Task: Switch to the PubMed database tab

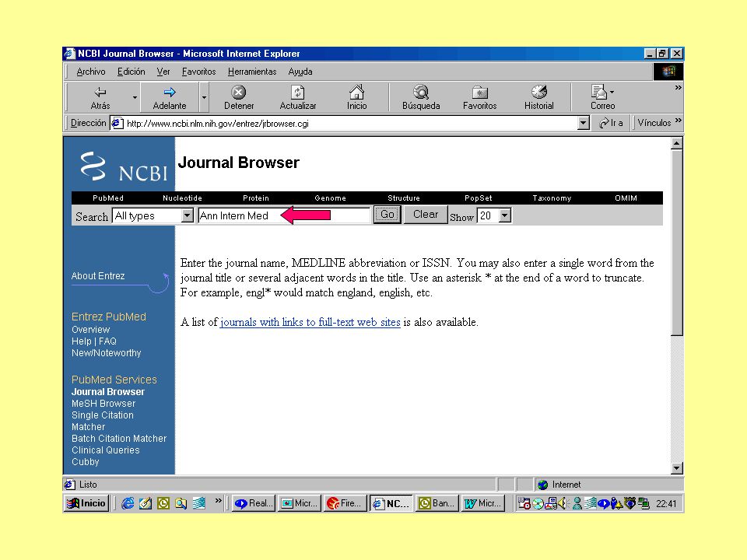Action: coord(108,198)
